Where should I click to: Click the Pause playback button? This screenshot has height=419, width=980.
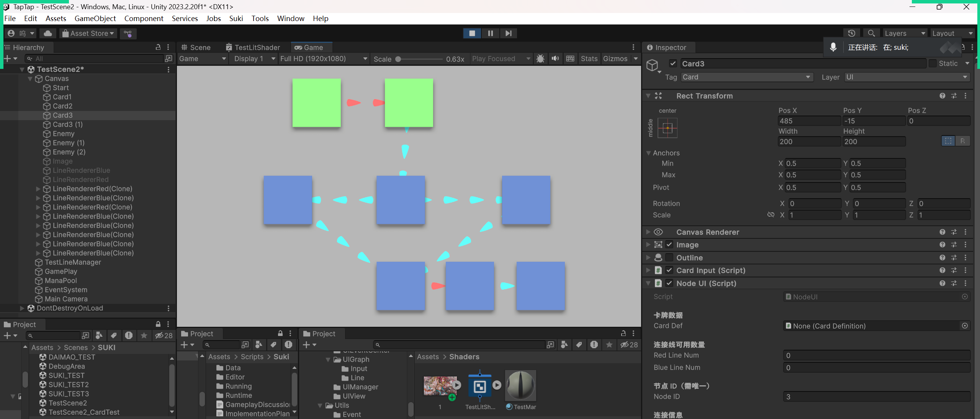pyautogui.click(x=490, y=33)
